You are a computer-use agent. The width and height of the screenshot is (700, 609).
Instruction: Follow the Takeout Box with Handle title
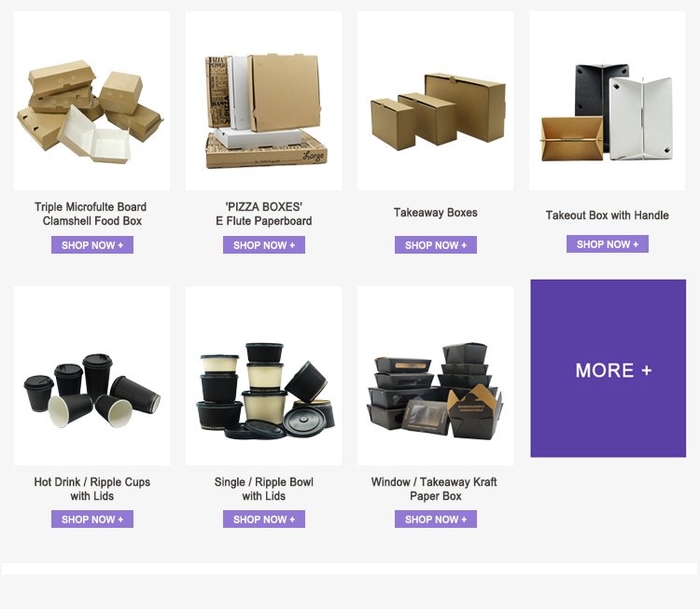coord(608,215)
